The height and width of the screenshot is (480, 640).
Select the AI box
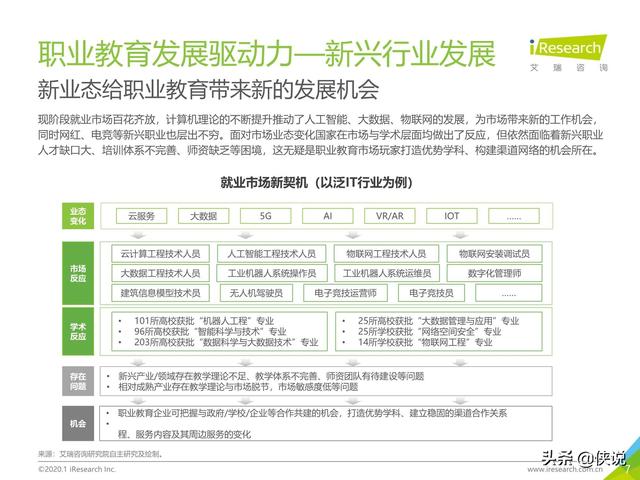[328, 216]
